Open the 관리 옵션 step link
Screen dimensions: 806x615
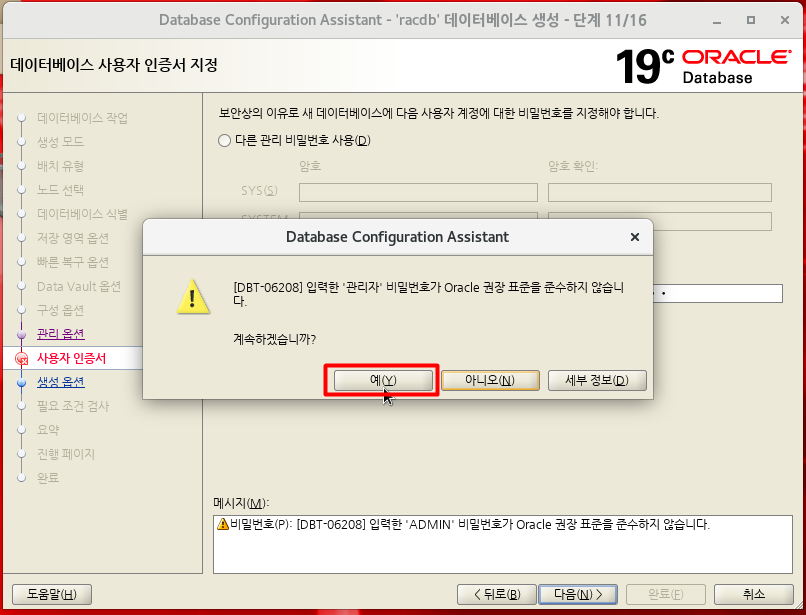click(x=61, y=334)
